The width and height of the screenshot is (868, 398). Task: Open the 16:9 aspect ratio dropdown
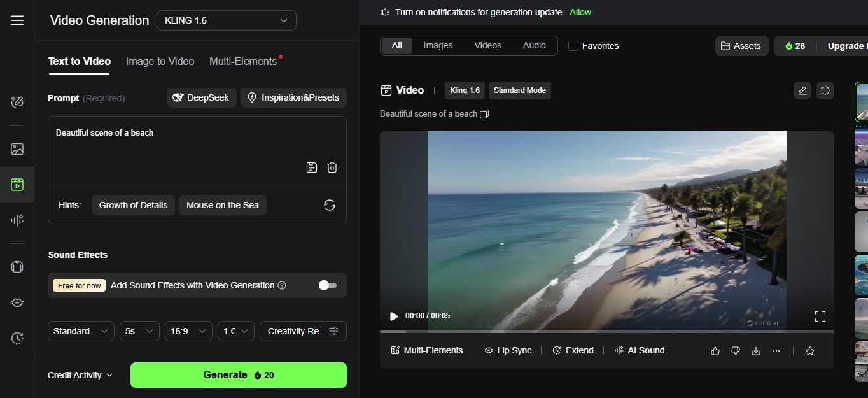click(x=188, y=331)
